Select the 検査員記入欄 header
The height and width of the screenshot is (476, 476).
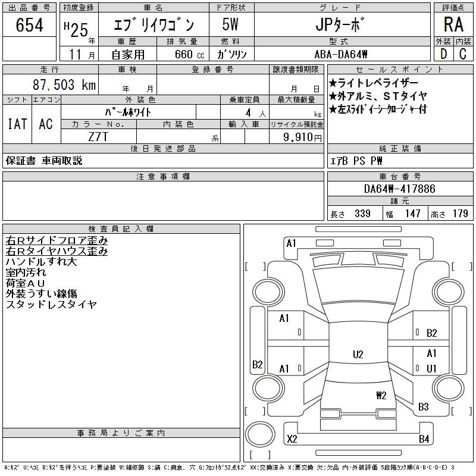coord(121,228)
